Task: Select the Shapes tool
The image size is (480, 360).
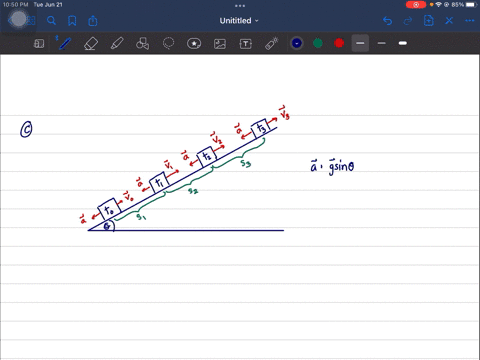Action: (x=142, y=43)
